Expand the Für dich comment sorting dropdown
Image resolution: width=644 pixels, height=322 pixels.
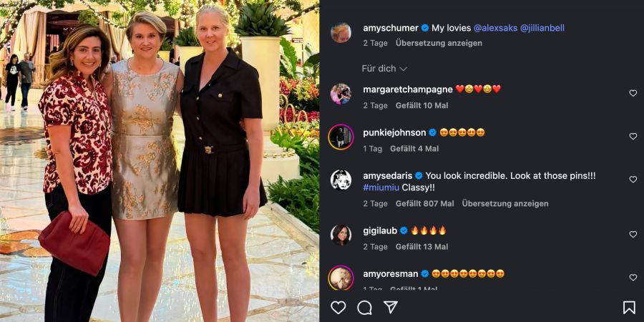coord(384,69)
